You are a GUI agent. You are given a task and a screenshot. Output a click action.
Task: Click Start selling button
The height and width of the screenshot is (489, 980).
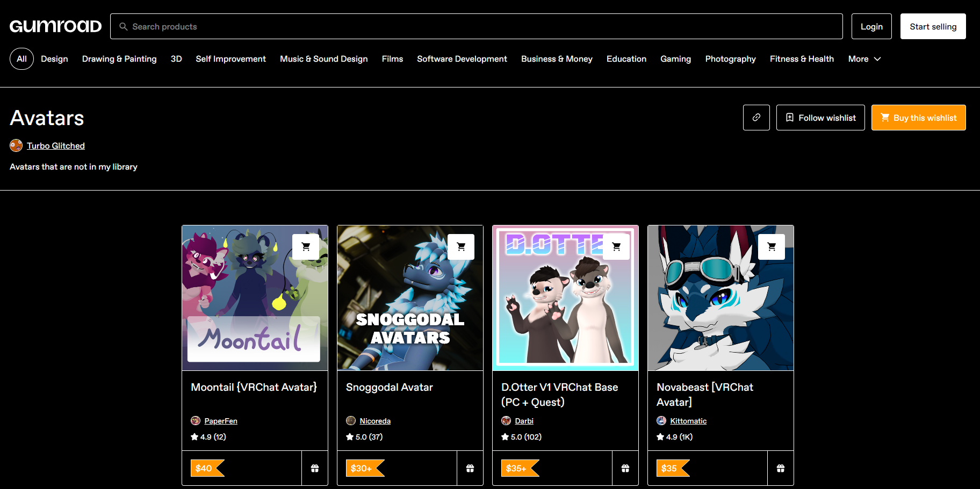[933, 26]
